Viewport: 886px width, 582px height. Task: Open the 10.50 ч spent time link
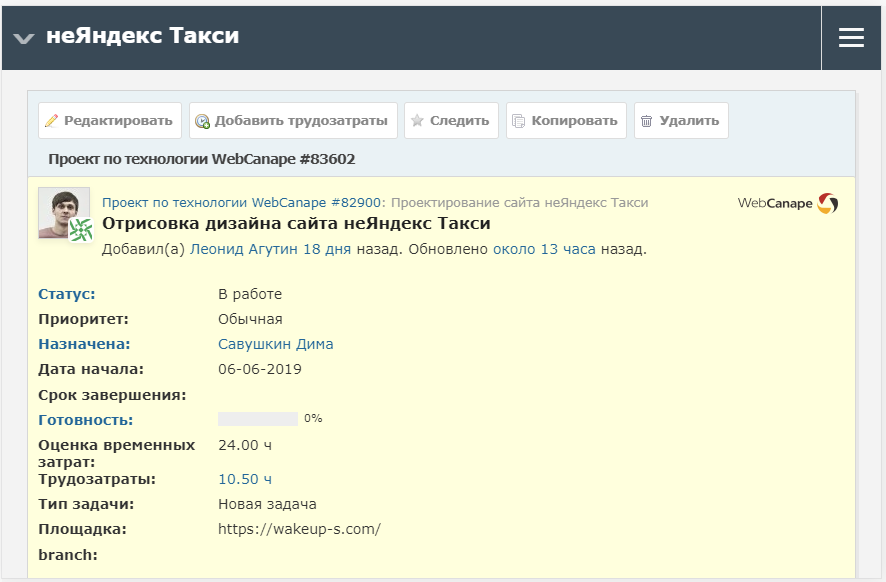click(245, 479)
